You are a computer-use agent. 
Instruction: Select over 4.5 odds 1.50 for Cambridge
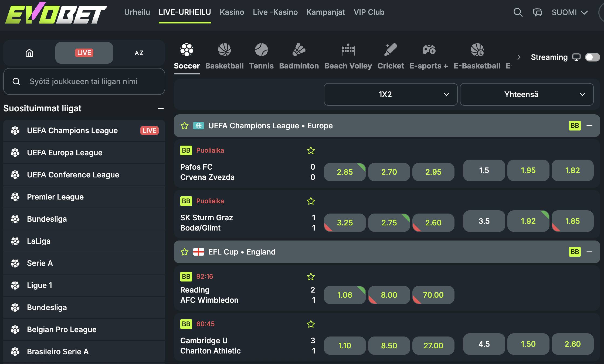(x=528, y=344)
